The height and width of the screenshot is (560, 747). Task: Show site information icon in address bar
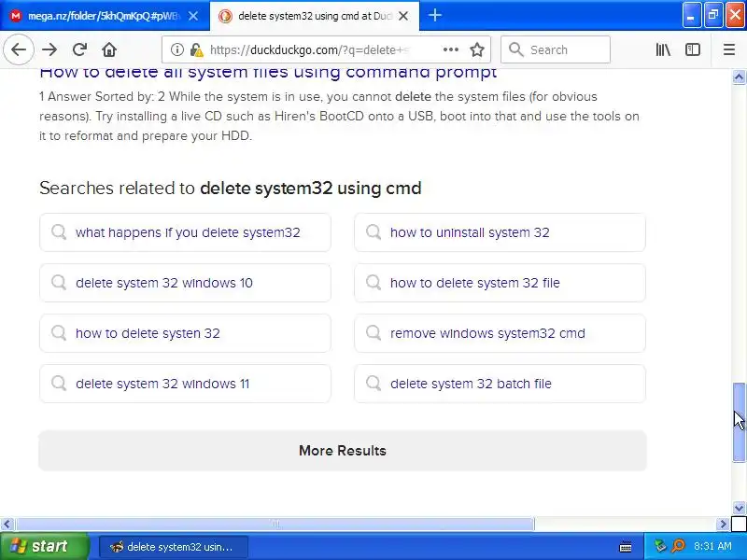pyautogui.click(x=176, y=49)
